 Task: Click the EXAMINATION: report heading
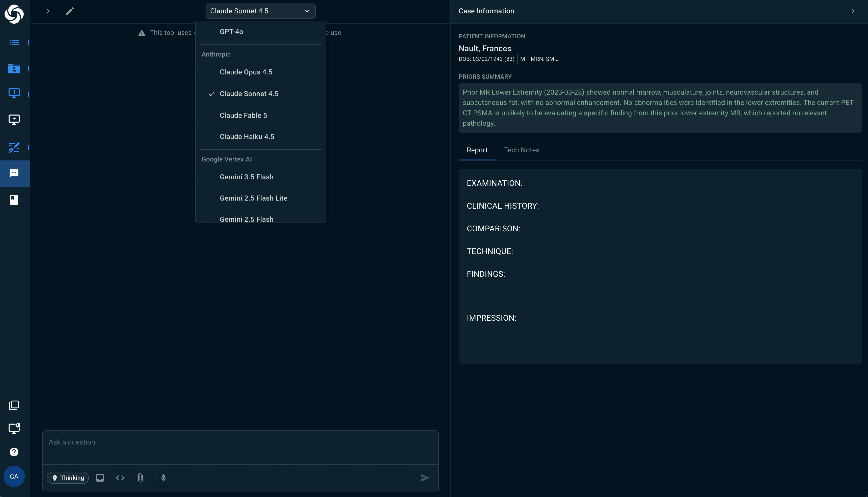click(x=494, y=183)
